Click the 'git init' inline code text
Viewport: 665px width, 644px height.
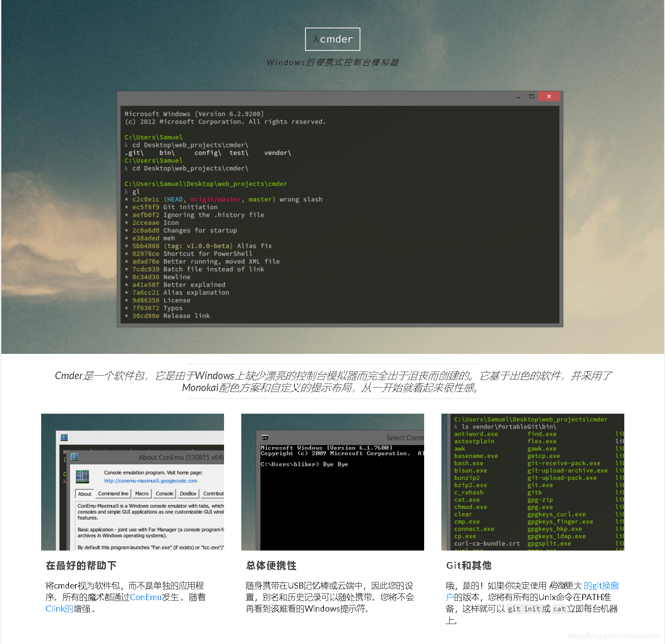(524, 609)
